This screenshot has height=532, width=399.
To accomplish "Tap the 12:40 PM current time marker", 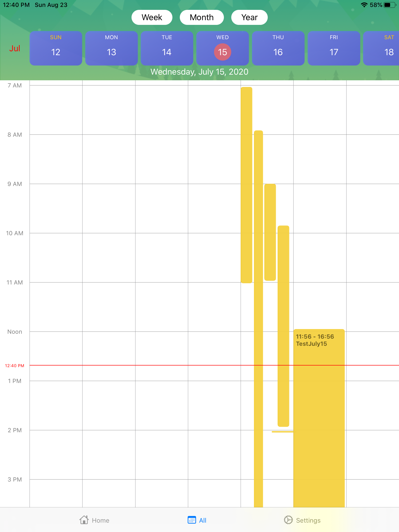I will pyautogui.click(x=15, y=366).
